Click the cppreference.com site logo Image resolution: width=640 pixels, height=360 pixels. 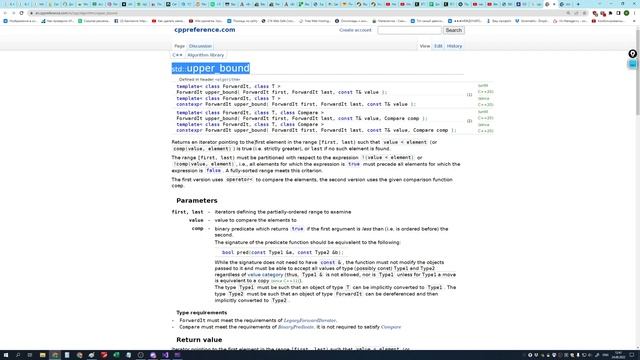pyautogui.click(x=204, y=30)
